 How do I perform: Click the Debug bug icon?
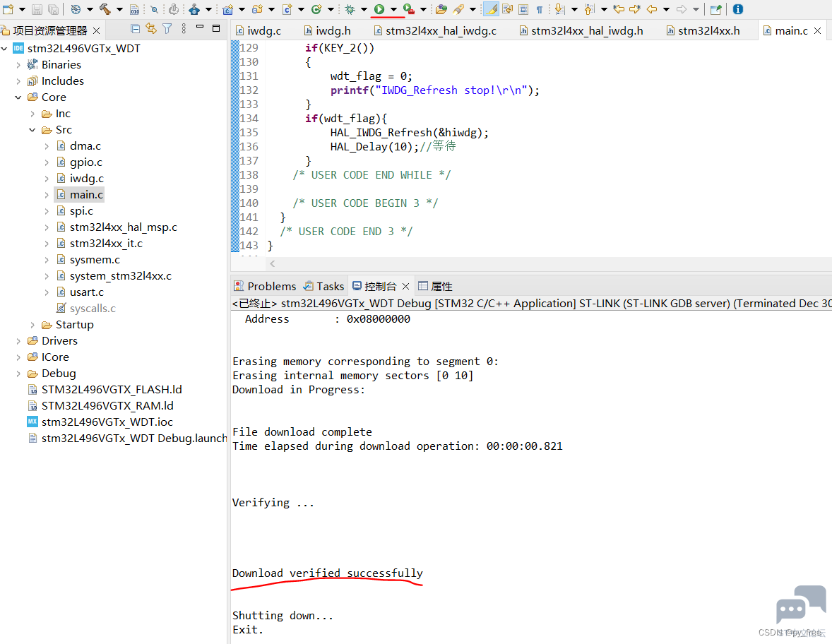tap(350, 9)
